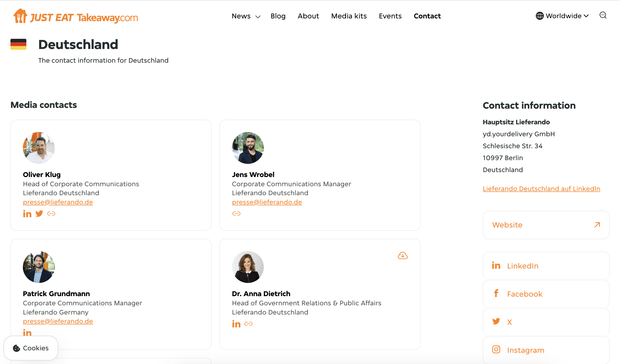Open the X social link
620x364 pixels.
(546, 322)
